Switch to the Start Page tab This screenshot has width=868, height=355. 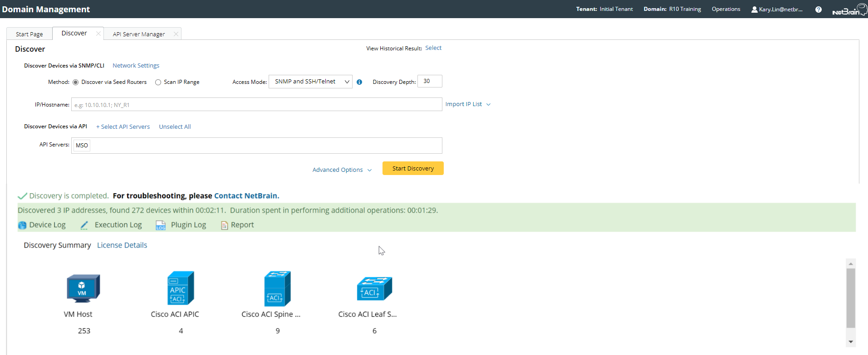29,34
